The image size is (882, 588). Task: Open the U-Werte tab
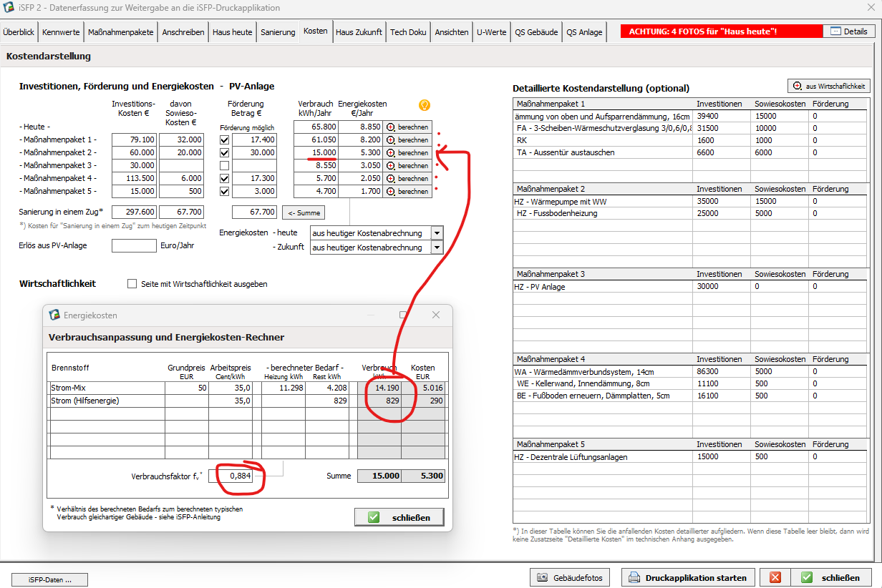tap(491, 32)
